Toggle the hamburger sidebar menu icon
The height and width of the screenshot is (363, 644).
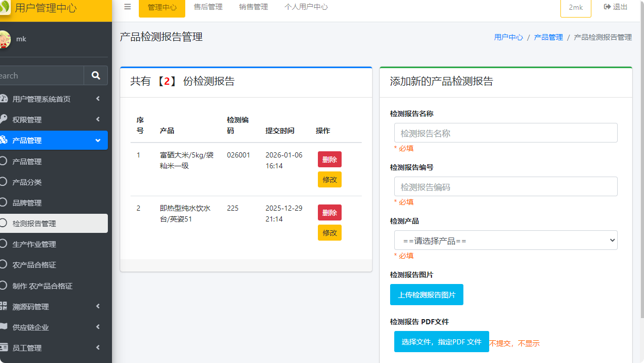127,7
